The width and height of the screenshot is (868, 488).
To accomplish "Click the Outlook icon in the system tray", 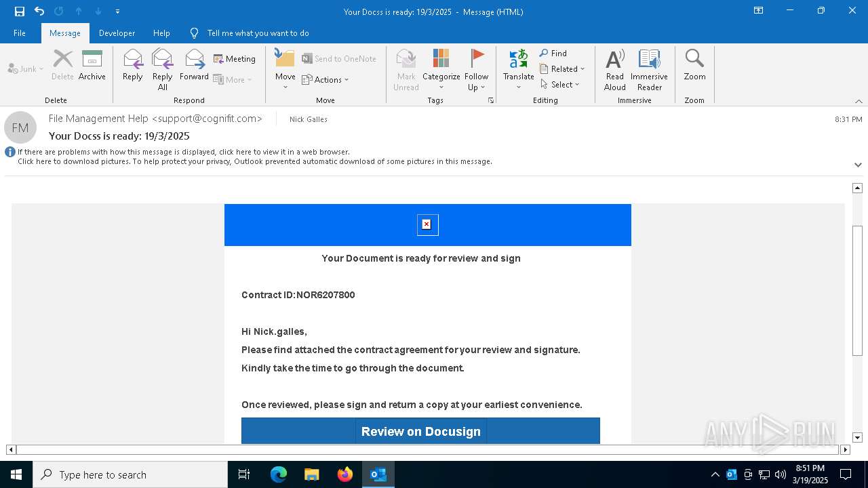I will (732, 474).
